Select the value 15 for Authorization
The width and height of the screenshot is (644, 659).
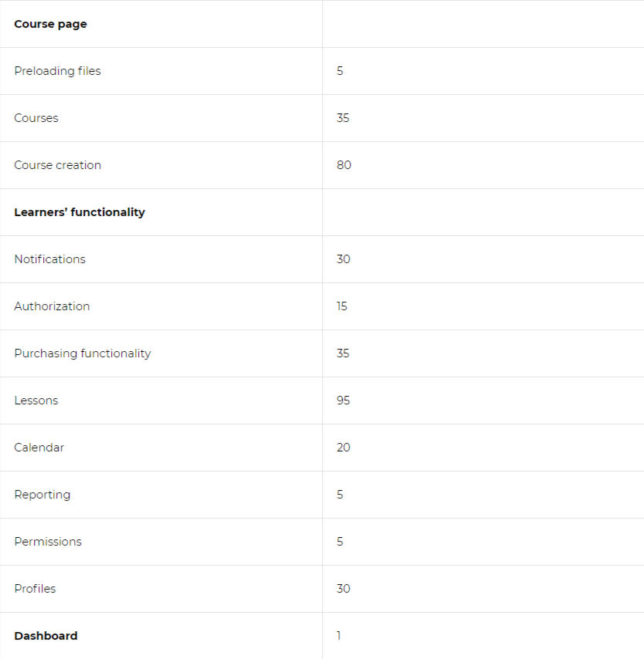click(x=341, y=306)
